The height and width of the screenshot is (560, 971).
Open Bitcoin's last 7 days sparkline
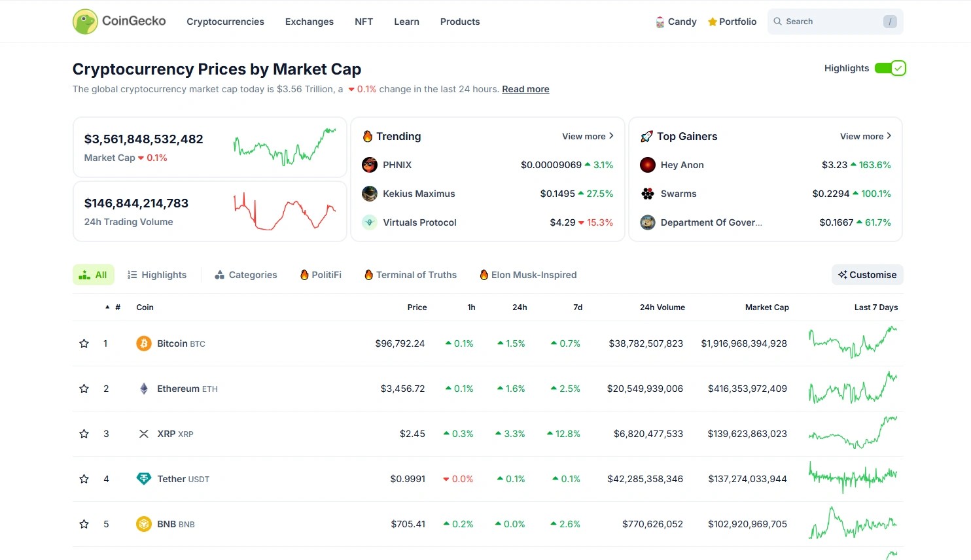[x=853, y=342]
